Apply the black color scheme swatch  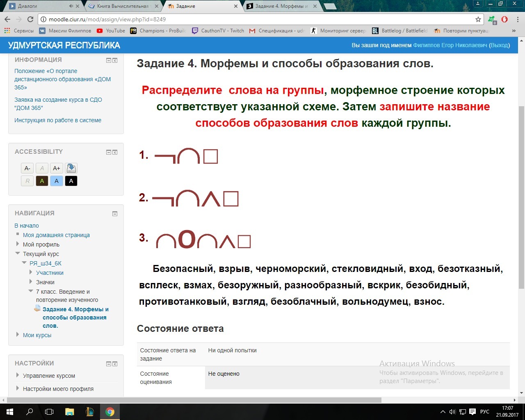71,181
